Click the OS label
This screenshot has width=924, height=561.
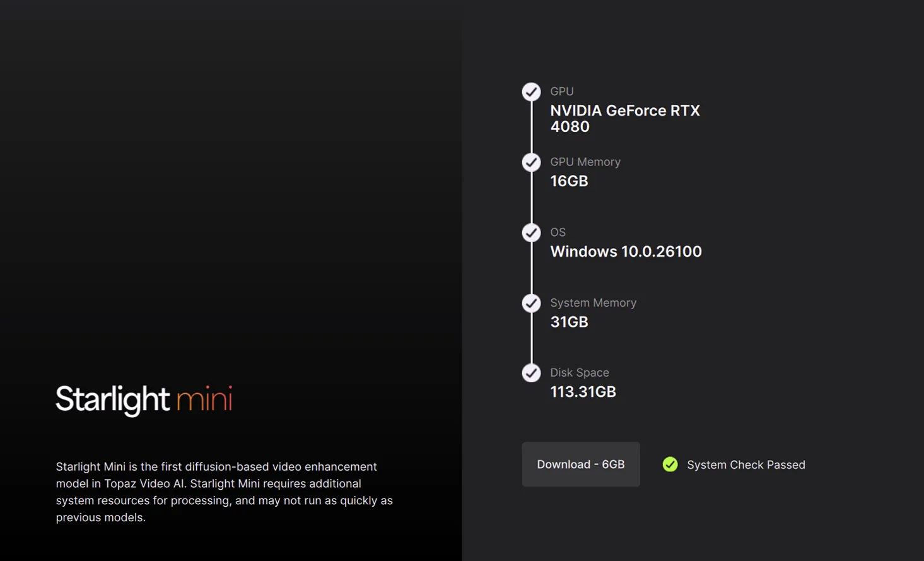[558, 232]
